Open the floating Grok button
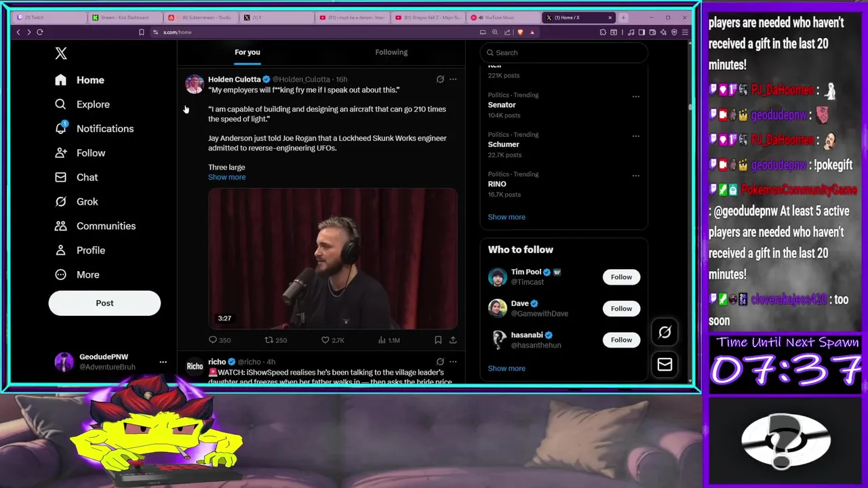 (x=665, y=332)
